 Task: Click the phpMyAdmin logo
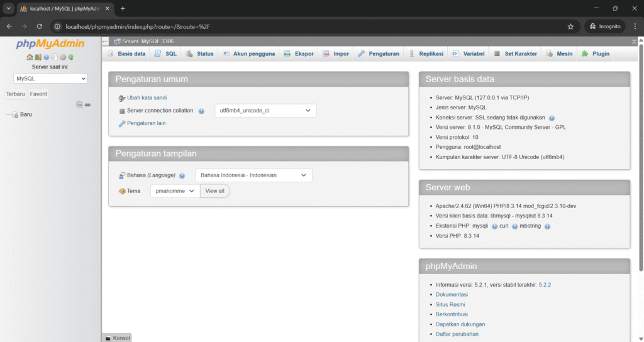point(50,44)
